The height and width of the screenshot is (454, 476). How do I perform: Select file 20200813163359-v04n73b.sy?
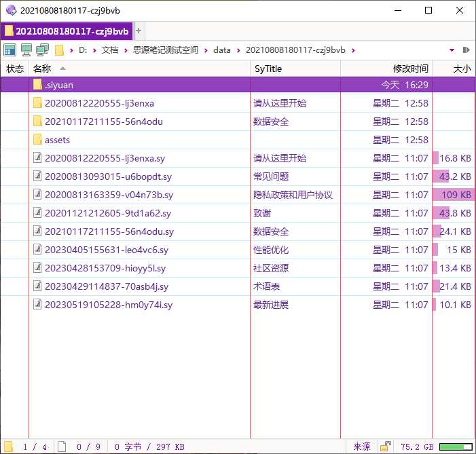[109, 195]
